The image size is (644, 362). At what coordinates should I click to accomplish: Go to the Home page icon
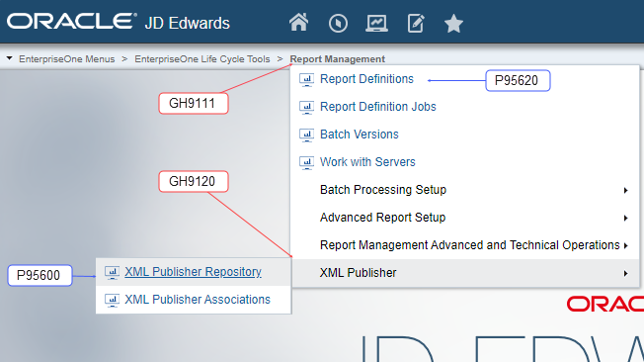point(298,22)
